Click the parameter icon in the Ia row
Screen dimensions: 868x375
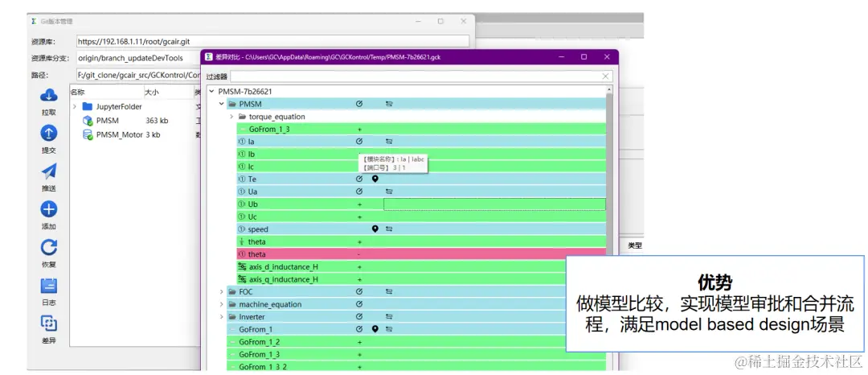click(389, 142)
